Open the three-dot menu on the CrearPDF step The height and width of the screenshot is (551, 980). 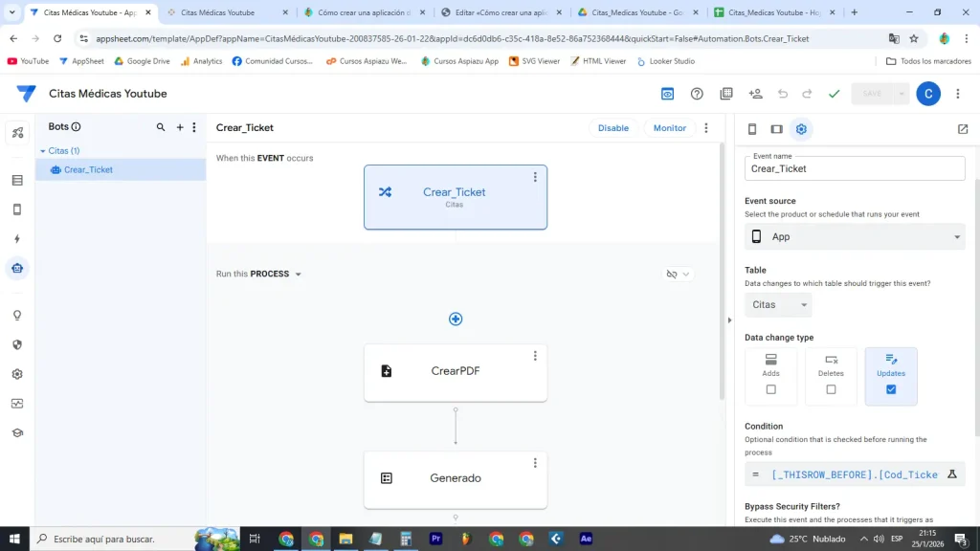535,356
